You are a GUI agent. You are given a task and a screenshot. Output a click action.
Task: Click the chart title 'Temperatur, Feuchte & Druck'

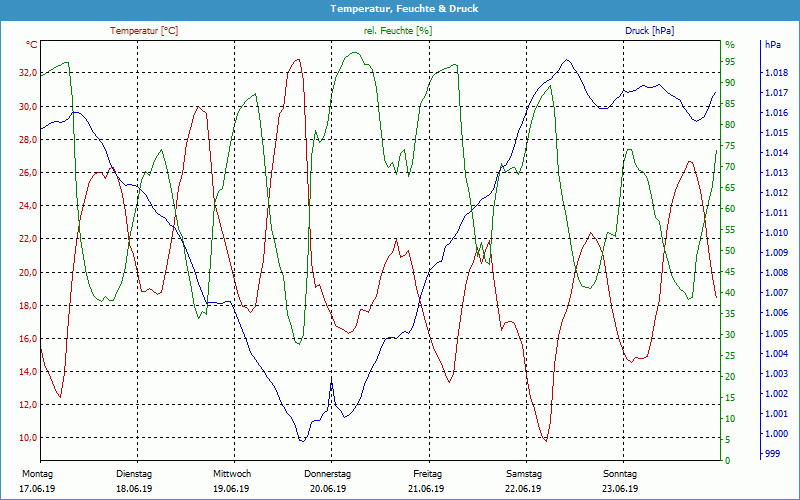point(404,9)
